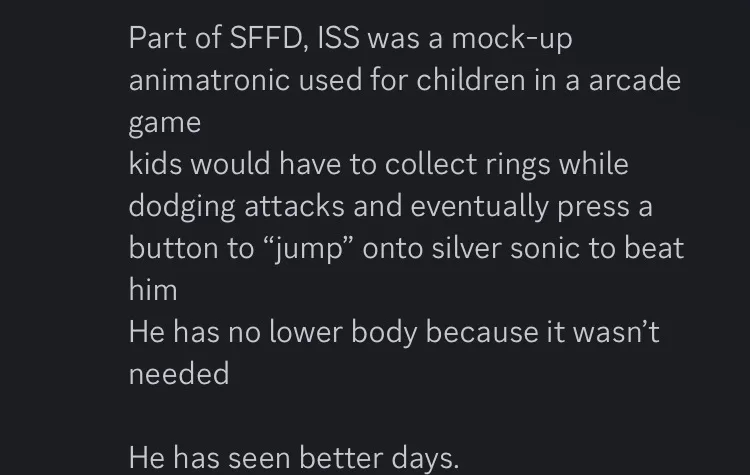This screenshot has height=475, width=750.
Task: Click the word "mock-up"
Action: click(x=511, y=39)
